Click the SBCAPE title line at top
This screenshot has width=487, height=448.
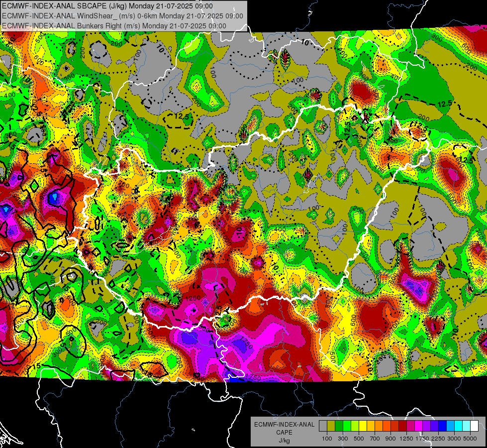(x=107, y=6)
